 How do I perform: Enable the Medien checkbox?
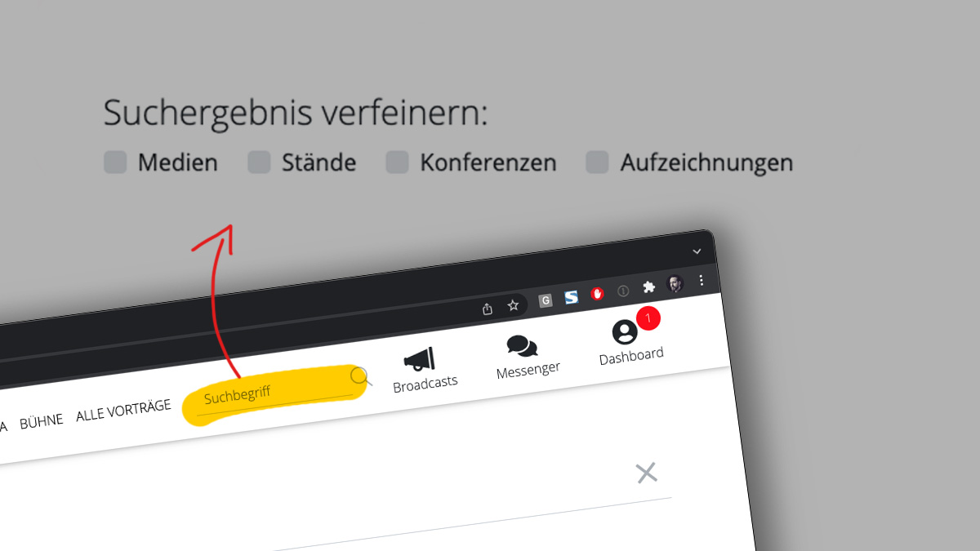[115, 162]
